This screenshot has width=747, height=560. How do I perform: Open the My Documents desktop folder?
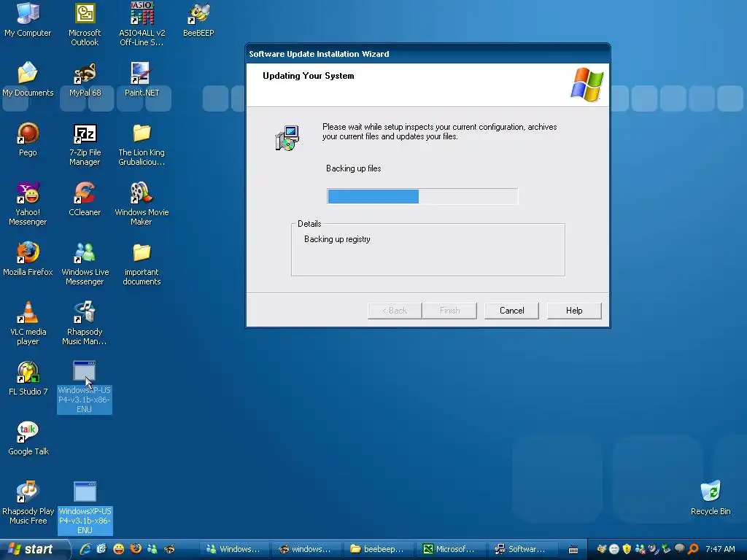click(28, 79)
